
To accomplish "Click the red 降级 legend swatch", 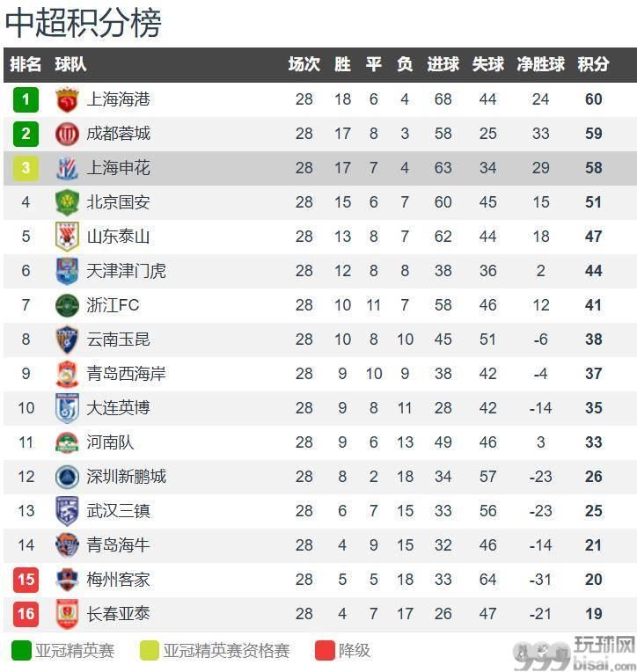I will coord(325,651).
